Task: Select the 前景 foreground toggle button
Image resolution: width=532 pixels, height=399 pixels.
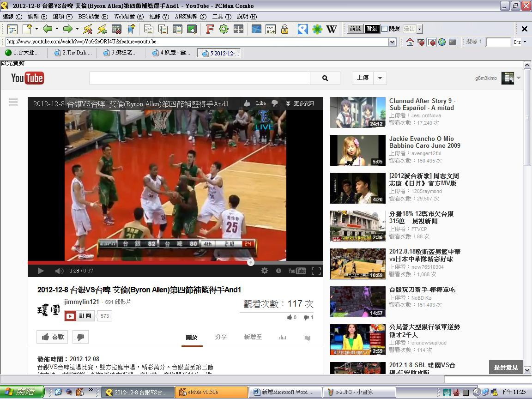Action: tap(355, 29)
